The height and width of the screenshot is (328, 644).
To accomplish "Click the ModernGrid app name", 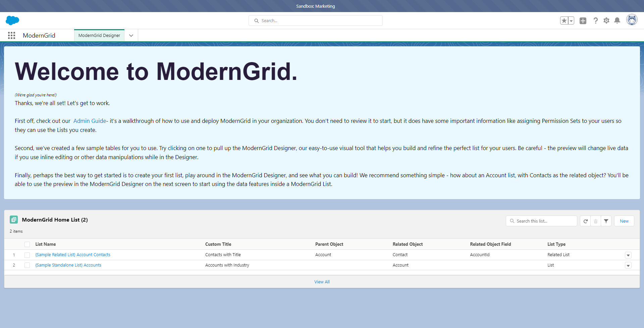I will point(39,36).
